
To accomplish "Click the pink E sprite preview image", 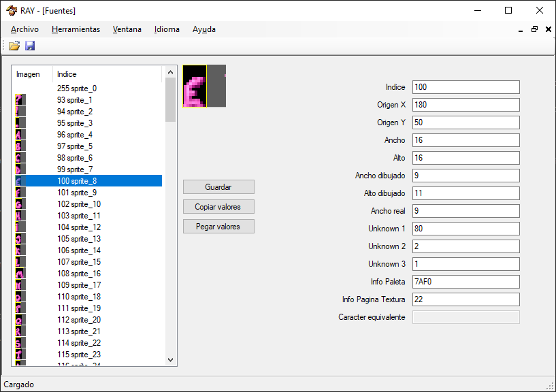I will [x=195, y=86].
